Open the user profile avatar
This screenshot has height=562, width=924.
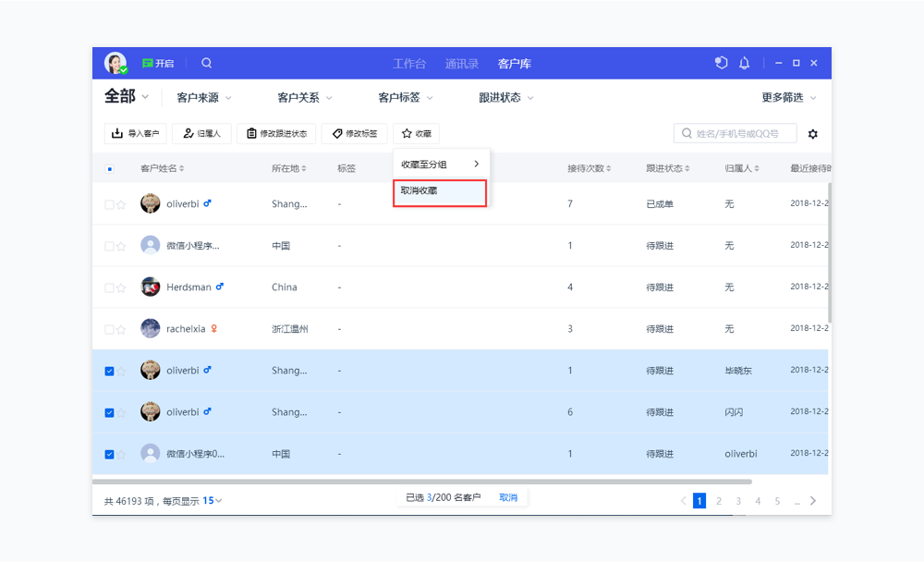(x=115, y=63)
